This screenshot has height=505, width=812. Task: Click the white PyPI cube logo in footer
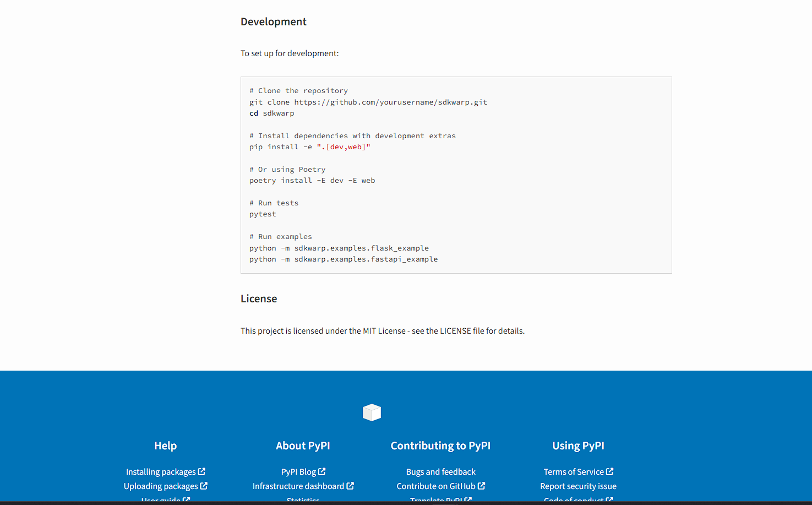coord(372,412)
